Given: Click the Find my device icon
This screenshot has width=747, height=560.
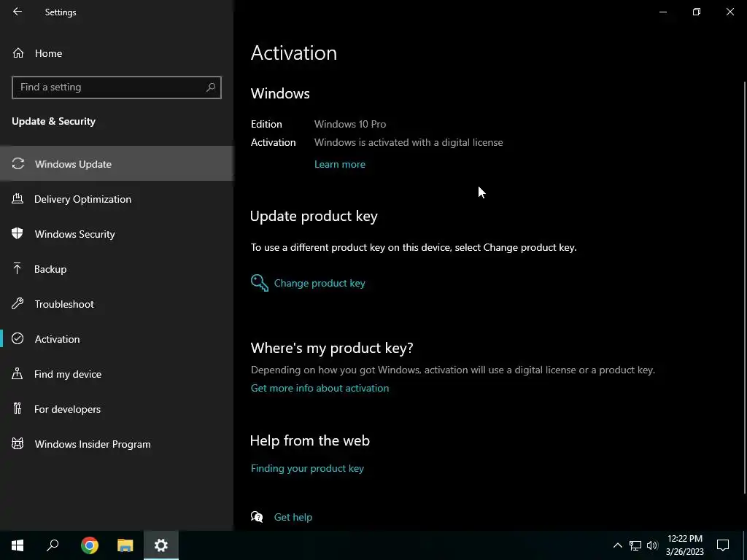Looking at the screenshot, I should 18,373.
